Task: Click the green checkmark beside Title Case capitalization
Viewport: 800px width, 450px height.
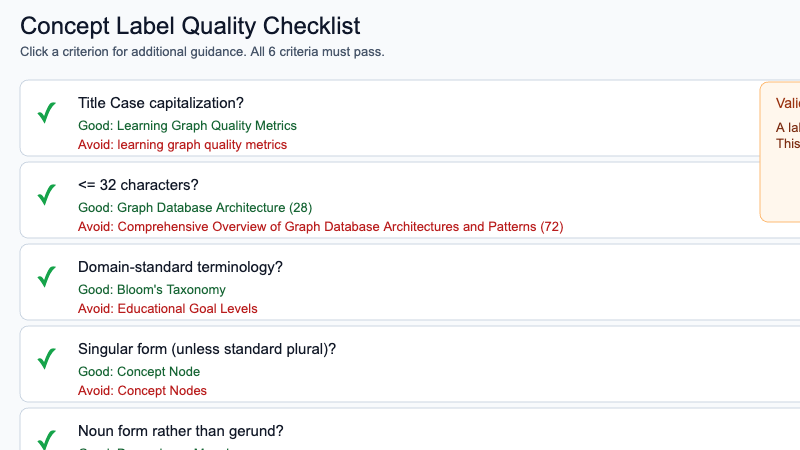Action: pos(46,113)
